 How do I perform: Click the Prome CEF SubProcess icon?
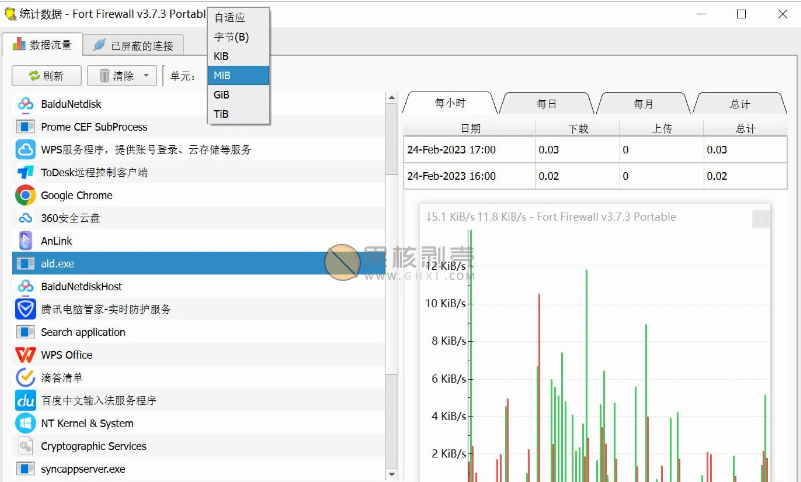point(25,127)
